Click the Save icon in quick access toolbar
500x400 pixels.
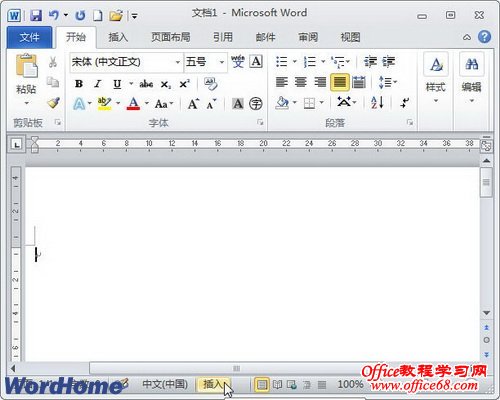coord(36,15)
